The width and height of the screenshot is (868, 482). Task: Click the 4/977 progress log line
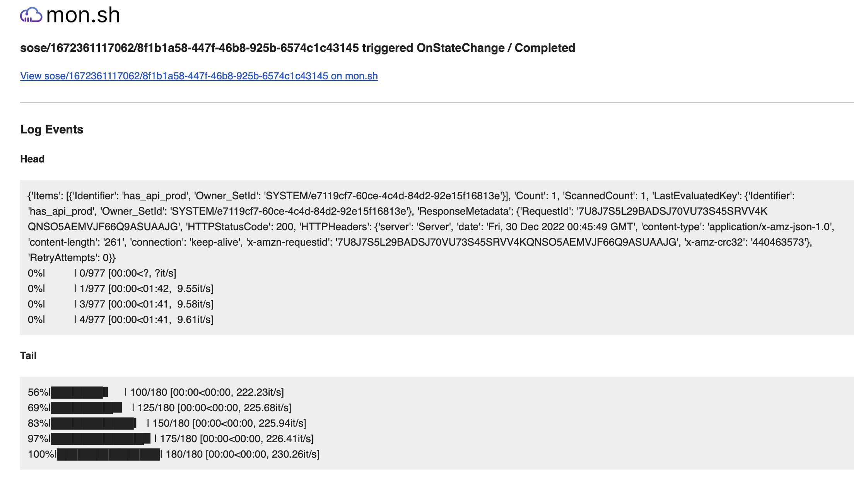[121, 320]
